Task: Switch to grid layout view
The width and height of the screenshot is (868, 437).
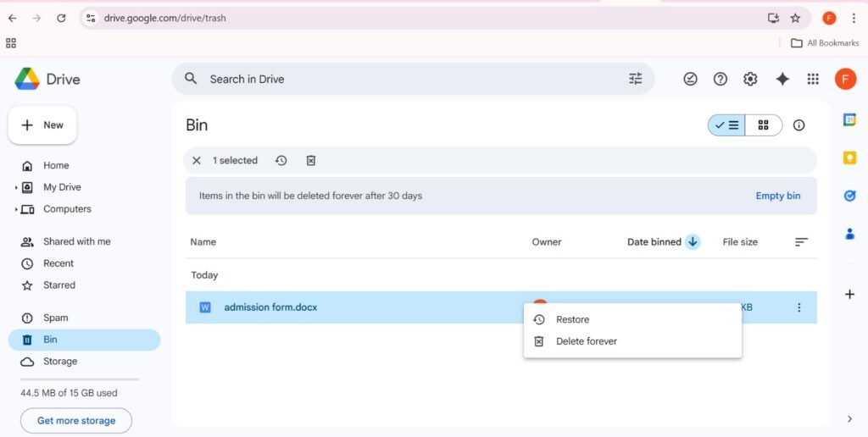Action: click(764, 125)
